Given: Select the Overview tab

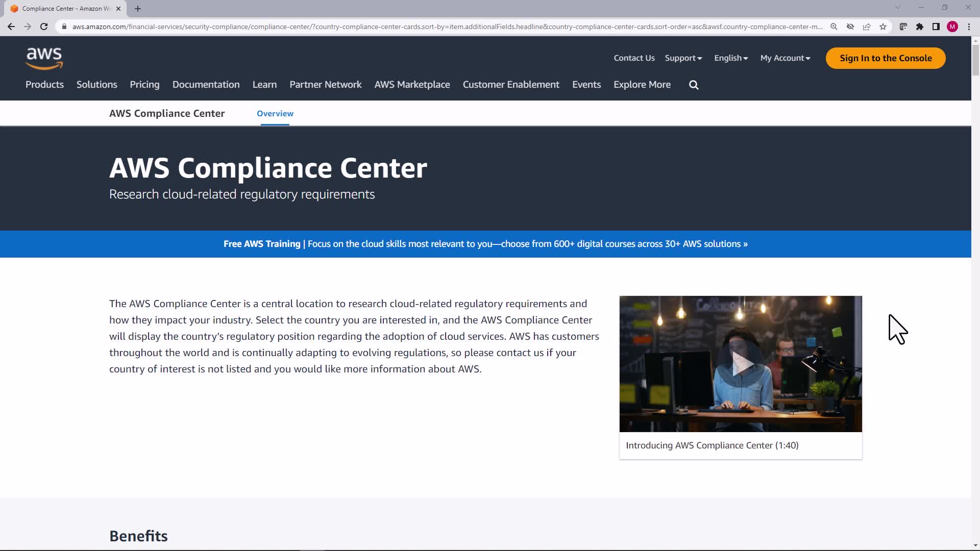Looking at the screenshot, I should pos(275,114).
